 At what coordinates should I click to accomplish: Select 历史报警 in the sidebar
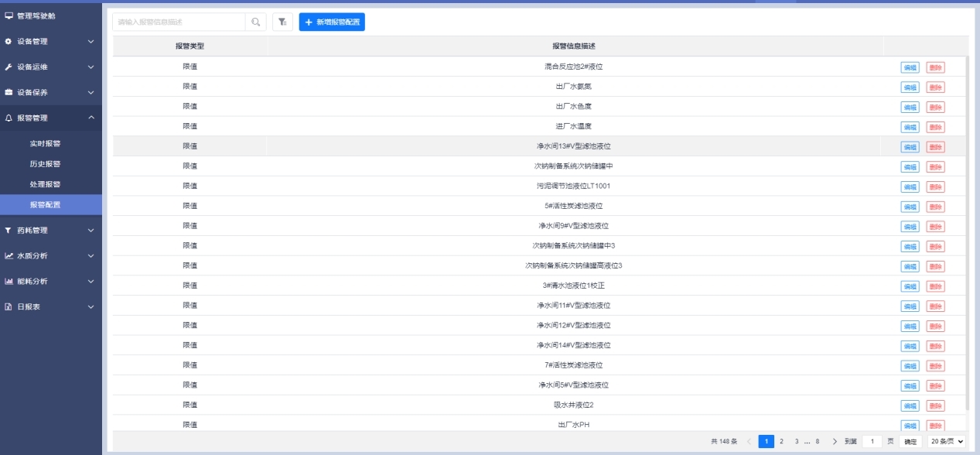coord(45,164)
